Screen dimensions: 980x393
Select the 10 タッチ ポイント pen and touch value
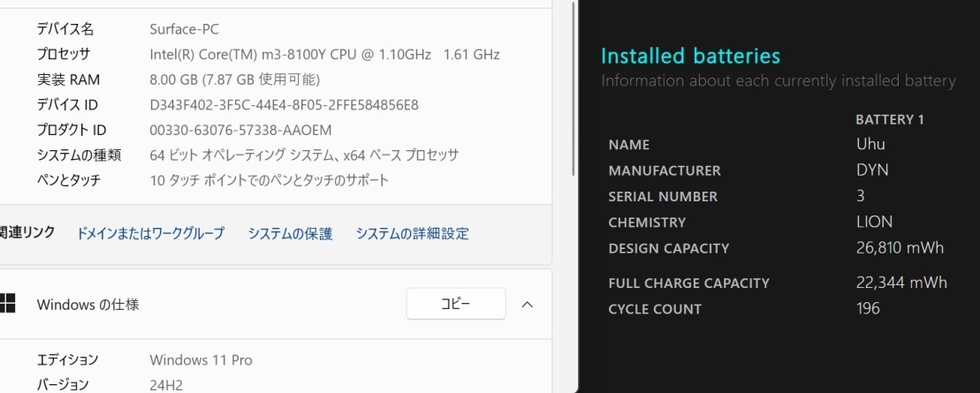click(x=270, y=180)
